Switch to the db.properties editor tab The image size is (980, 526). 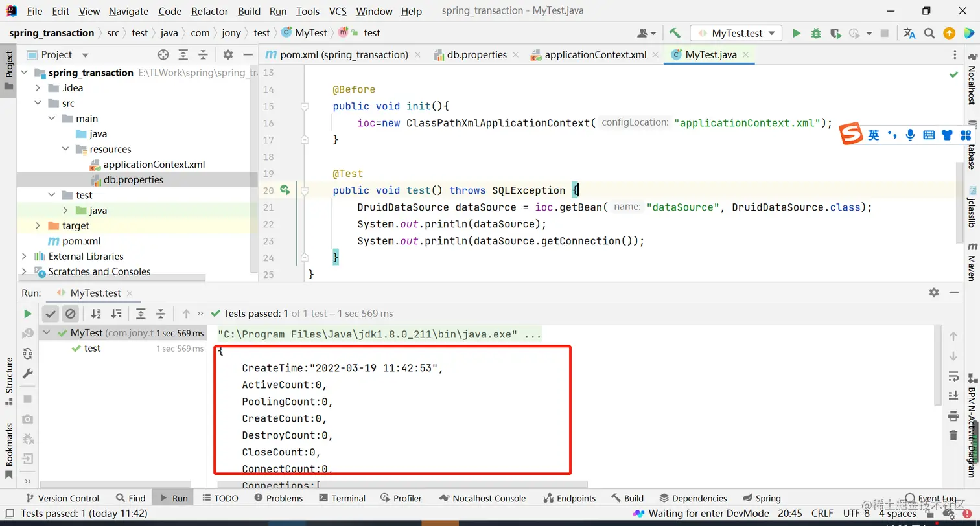pos(476,55)
